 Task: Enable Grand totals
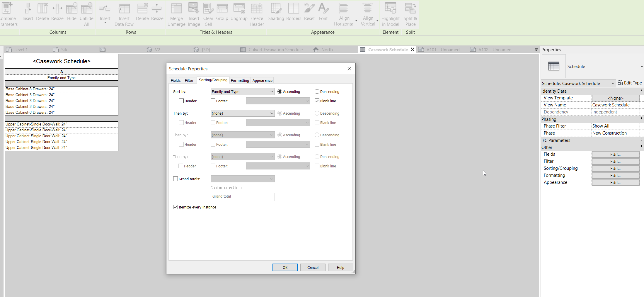pos(176,179)
